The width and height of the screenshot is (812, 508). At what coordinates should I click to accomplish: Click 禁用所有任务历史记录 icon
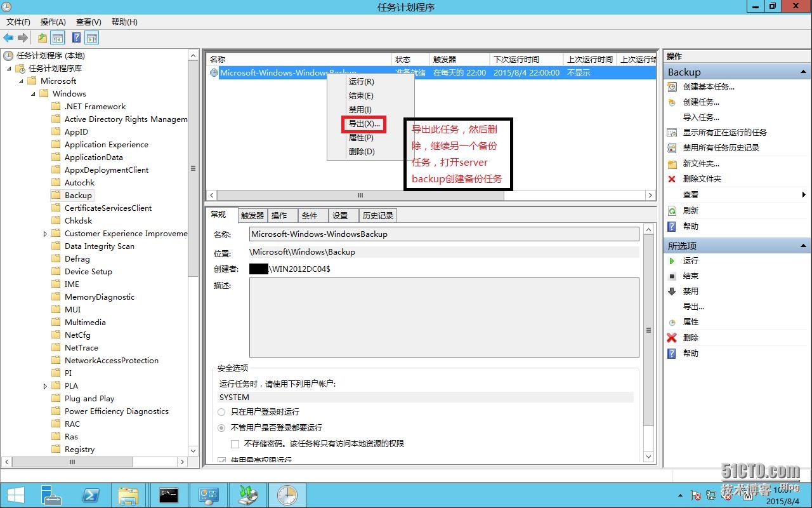(x=672, y=148)
